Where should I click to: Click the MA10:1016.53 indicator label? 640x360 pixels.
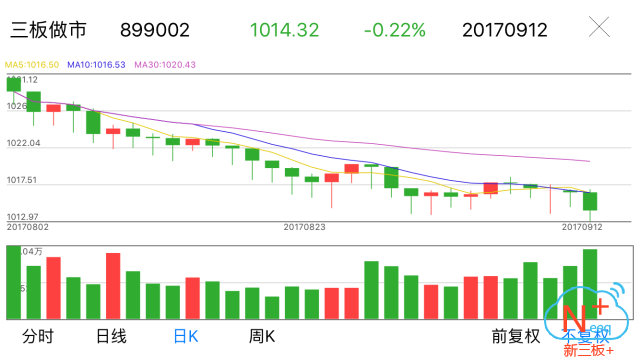96,65
